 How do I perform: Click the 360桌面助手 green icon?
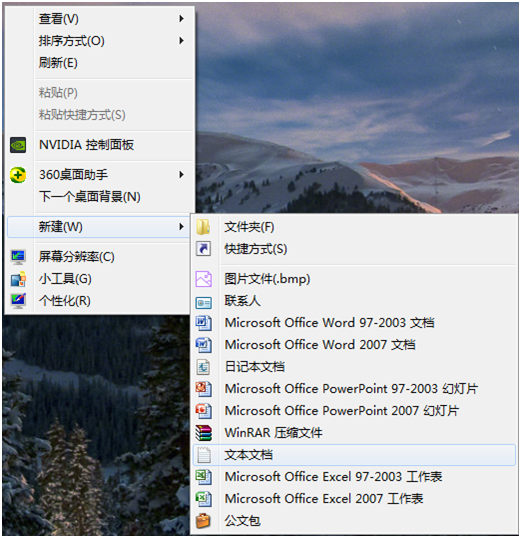coord(18,175)
